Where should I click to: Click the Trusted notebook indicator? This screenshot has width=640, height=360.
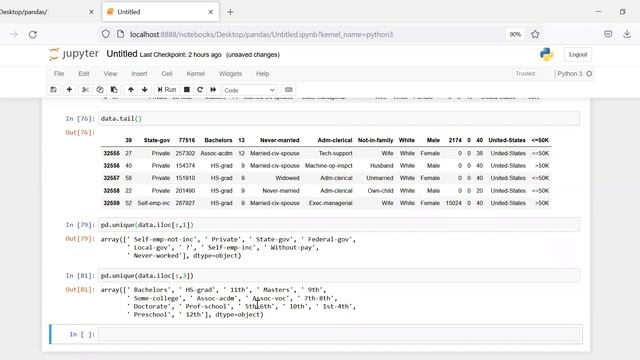pos(525,74)
